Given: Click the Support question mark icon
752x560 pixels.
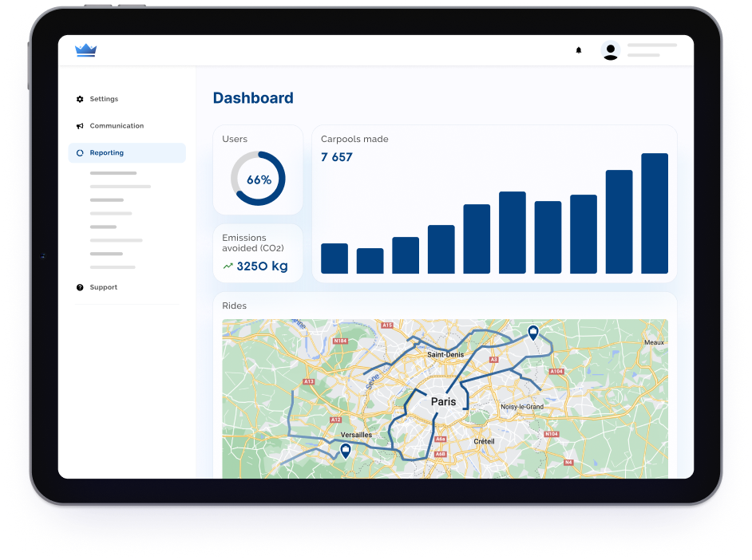Looking at the screenshot, I should pyautogui.click(x=80, y=287).
